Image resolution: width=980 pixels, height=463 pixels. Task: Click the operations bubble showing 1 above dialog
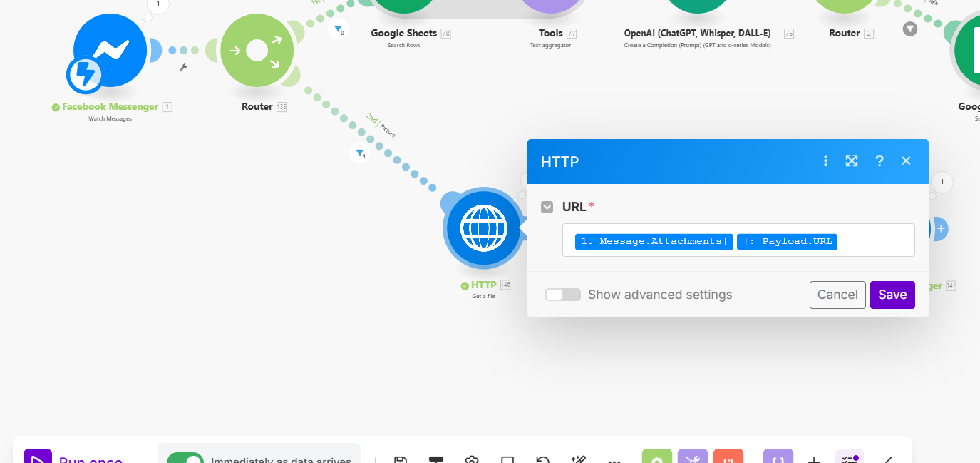(x=942, y=183)
